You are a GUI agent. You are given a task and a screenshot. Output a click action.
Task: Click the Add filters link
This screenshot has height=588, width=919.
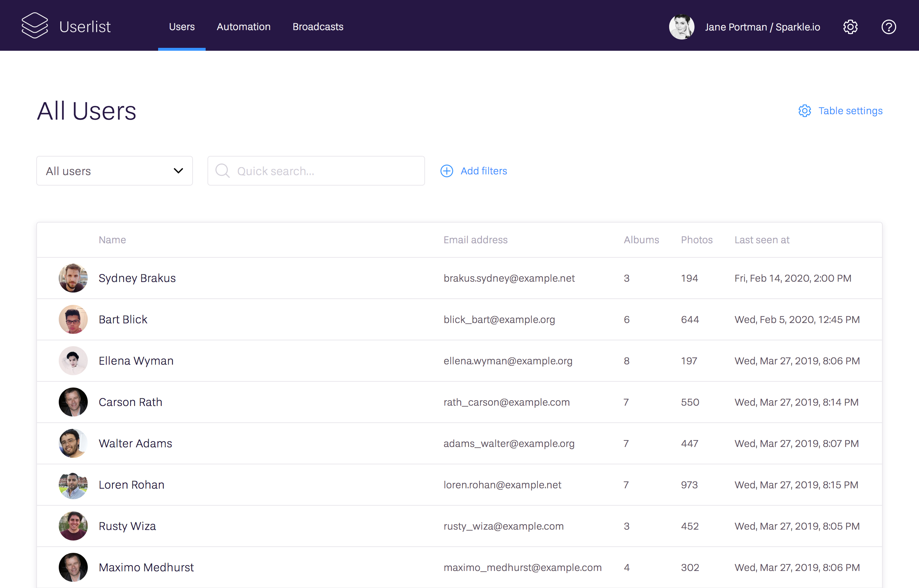483,171
